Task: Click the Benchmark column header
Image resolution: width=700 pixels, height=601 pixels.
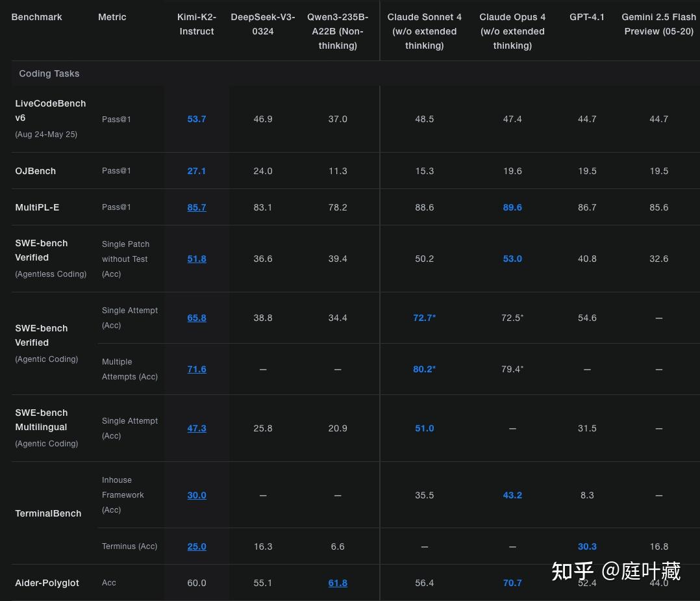Action: [36, 17]
